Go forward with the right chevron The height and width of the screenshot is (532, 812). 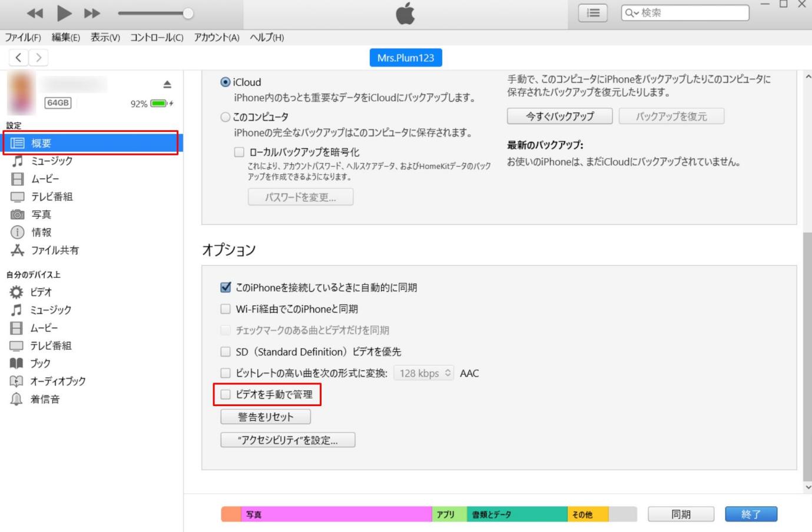[x=39, y=57]
